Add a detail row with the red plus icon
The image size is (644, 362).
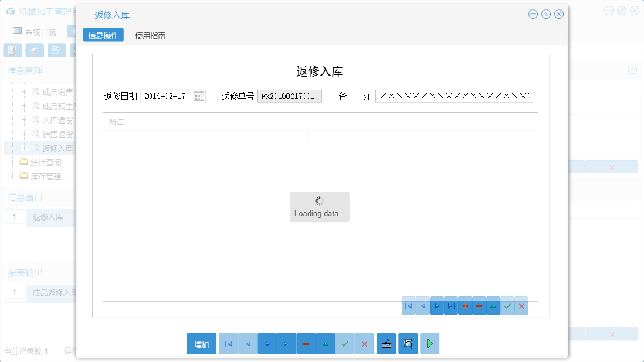465,306
